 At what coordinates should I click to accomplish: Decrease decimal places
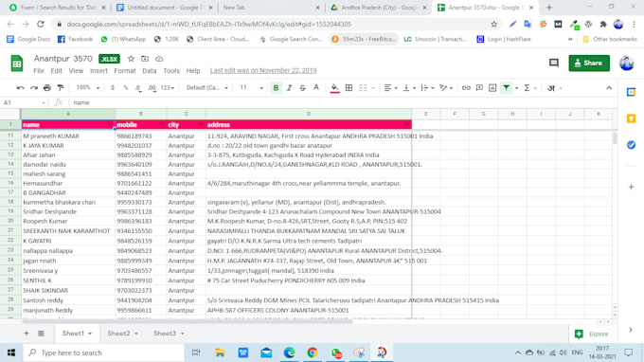138,88
